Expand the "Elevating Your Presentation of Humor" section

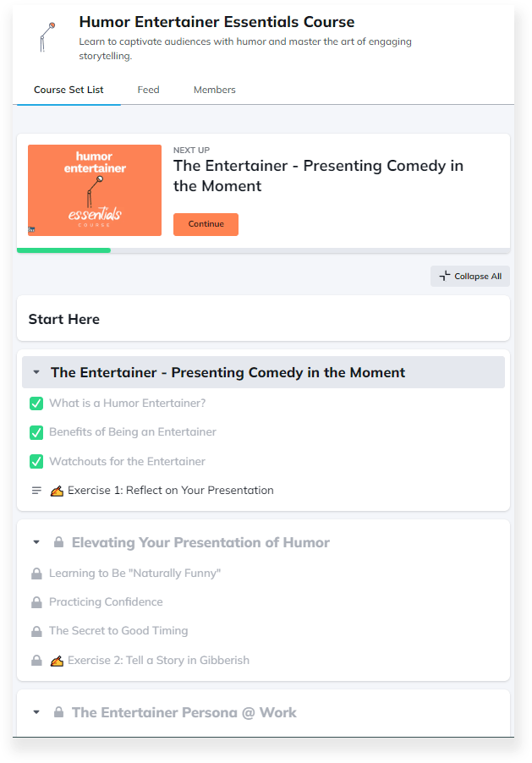(x=36, y=541)
